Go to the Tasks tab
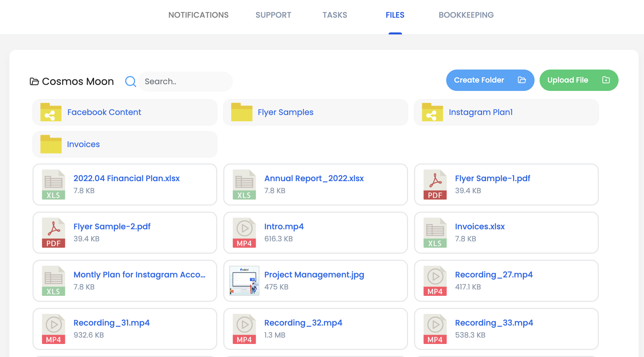Screen dimensions: 644x357 click(x=334, y=15)
